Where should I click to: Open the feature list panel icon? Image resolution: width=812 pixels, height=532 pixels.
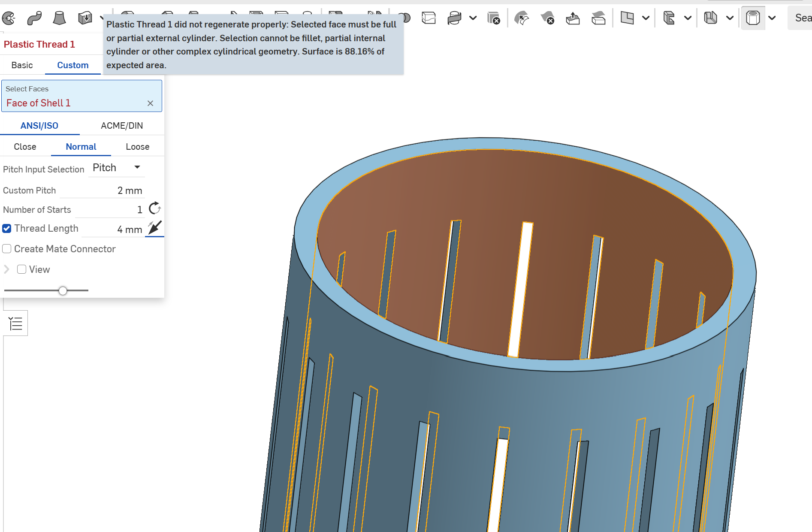(x=16, y=323)
